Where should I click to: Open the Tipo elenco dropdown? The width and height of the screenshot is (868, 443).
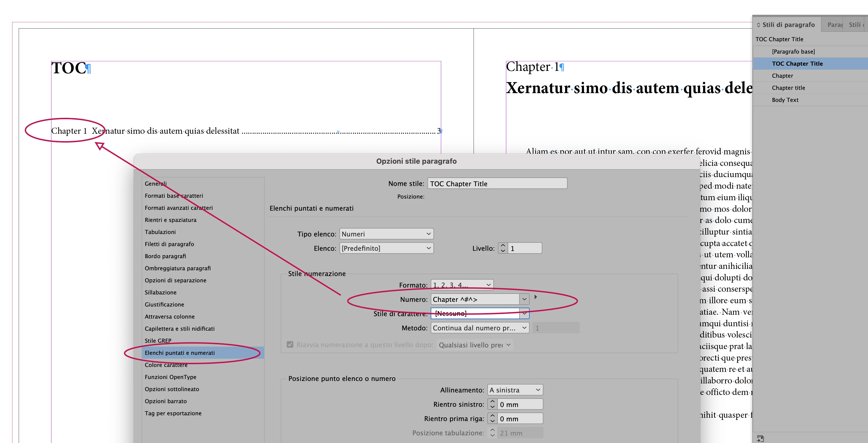pyautogui.click(x=386, y=234)
